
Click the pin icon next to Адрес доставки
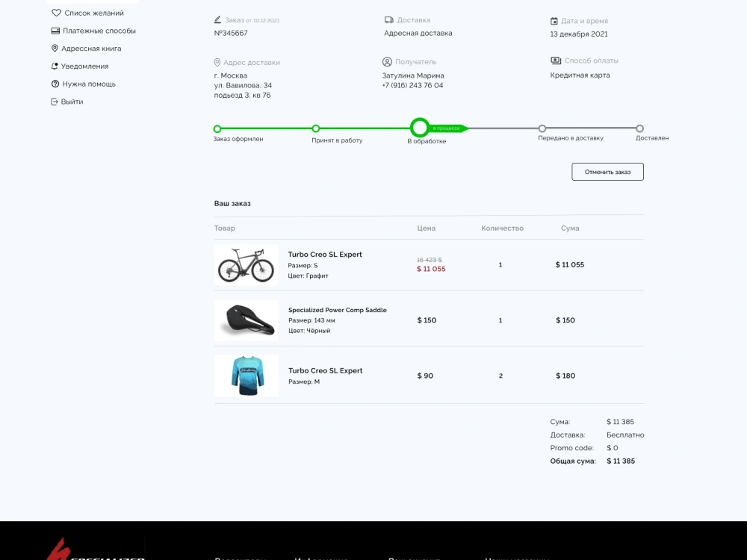[x=217, y=63]
